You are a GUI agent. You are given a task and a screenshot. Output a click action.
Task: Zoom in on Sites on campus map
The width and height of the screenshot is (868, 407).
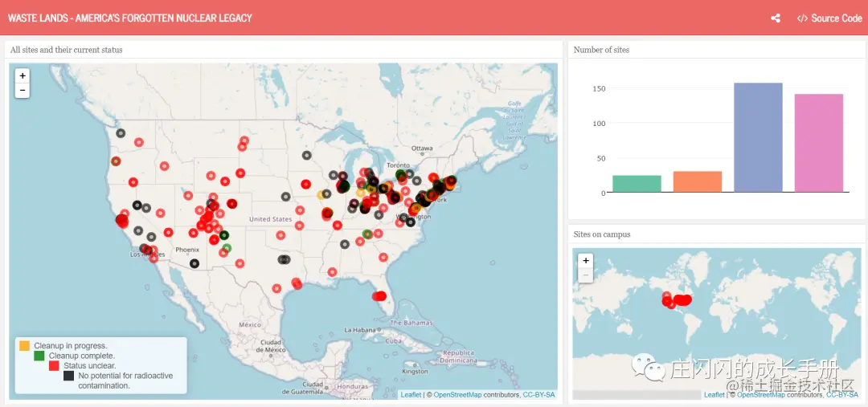[x=586, y=260]
